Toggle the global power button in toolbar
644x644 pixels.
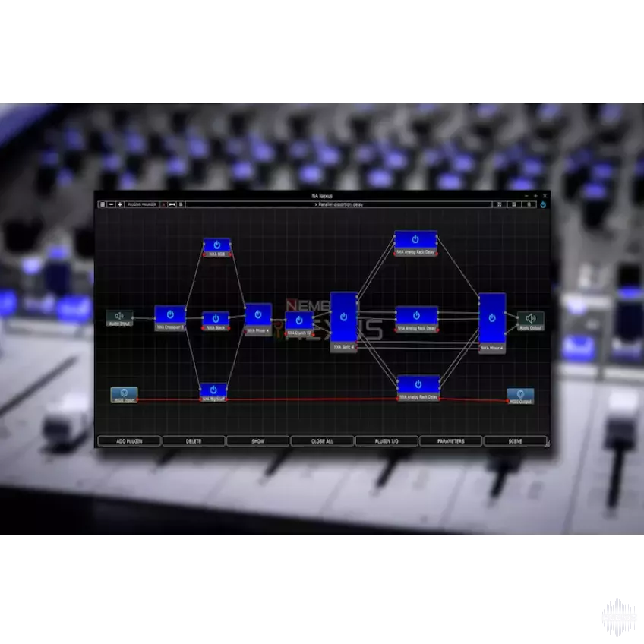pos(543,204)
